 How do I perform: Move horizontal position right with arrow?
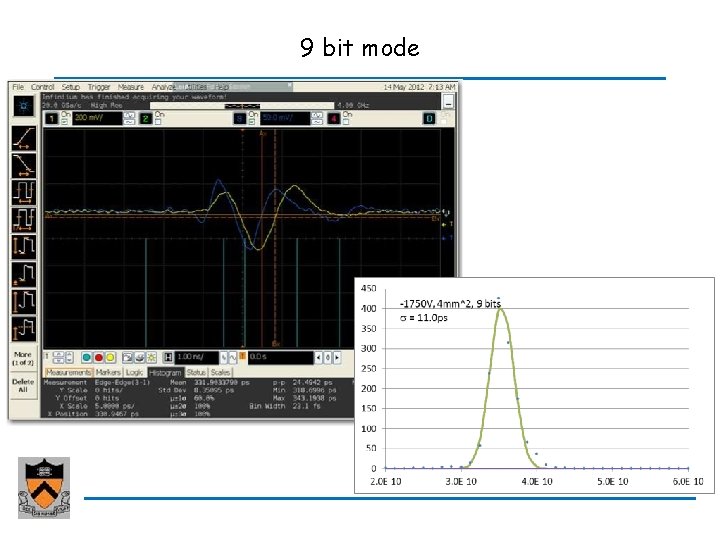click(337, 357)
